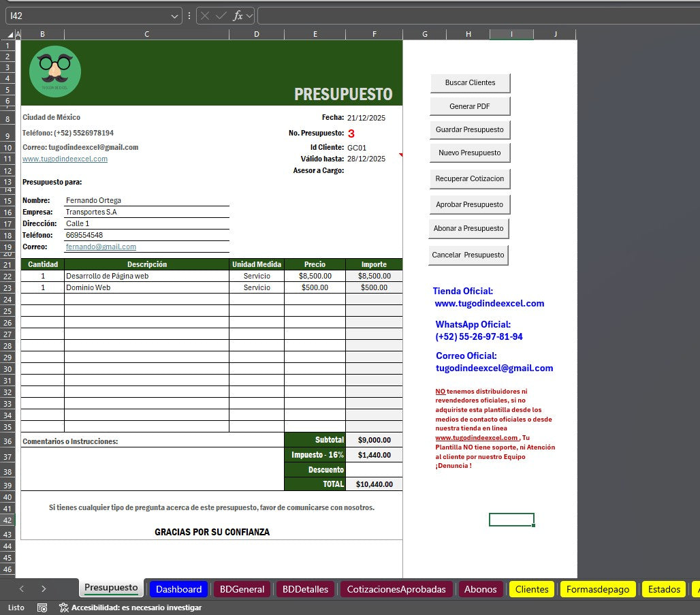Click the Generar PDF button
700x615 pixels.
click(x=470, y=106)
